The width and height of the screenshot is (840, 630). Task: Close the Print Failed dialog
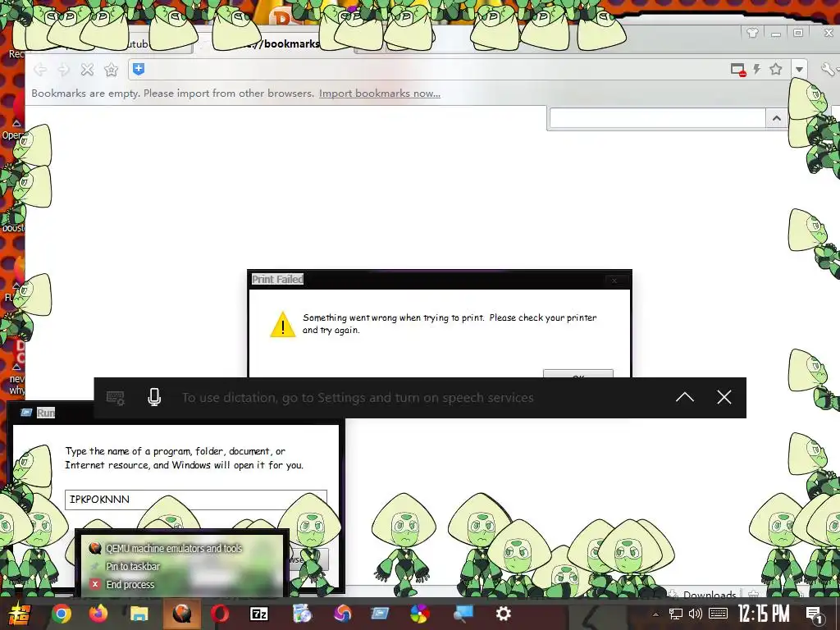[x=614, y=281]
